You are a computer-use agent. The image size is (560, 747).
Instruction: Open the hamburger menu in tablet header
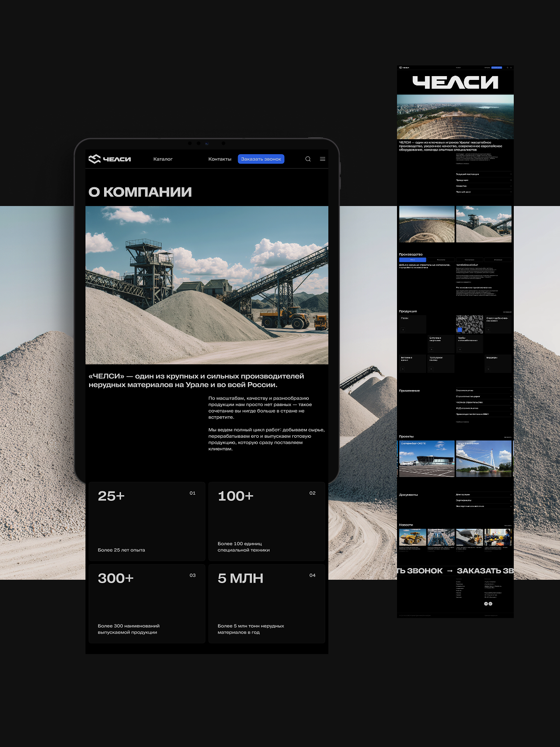tap(322, 159)
